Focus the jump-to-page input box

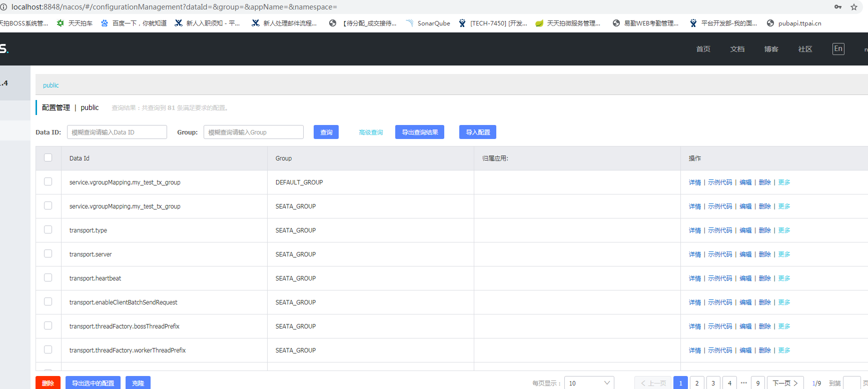[x=851, y=383]
